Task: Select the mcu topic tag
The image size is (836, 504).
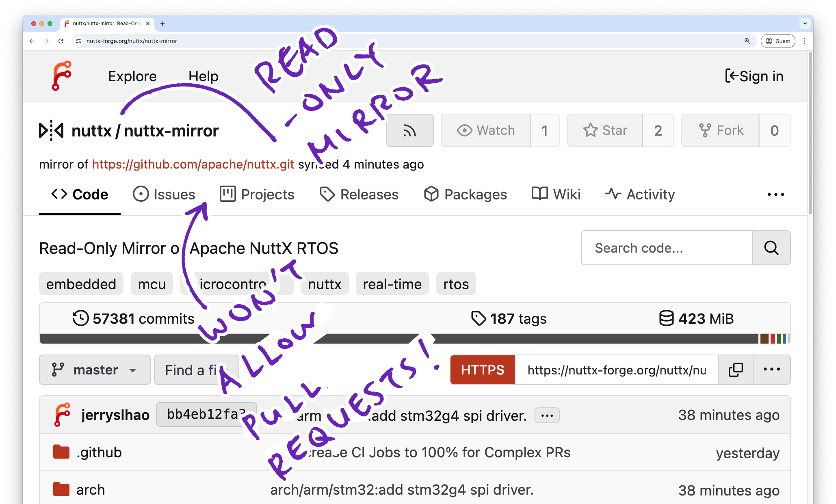Action: (x=152, y=284)
